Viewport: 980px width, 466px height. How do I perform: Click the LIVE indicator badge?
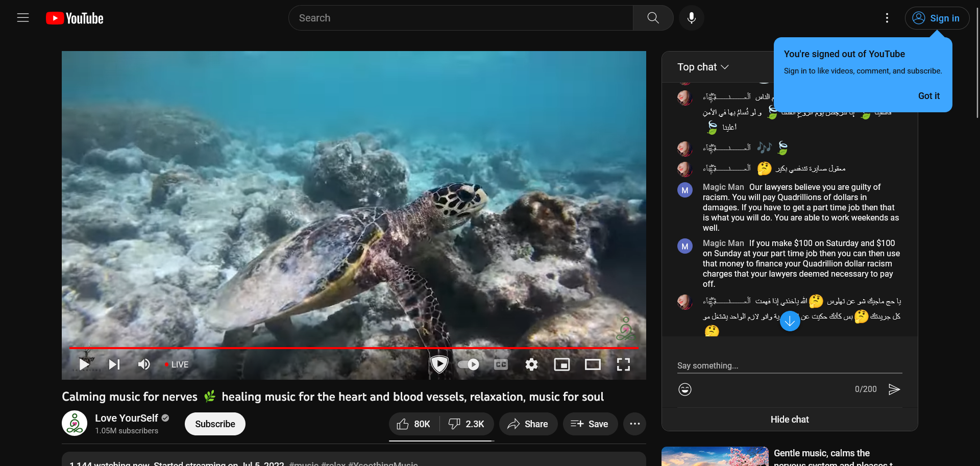pyautogui.click(x=177, y=364)
